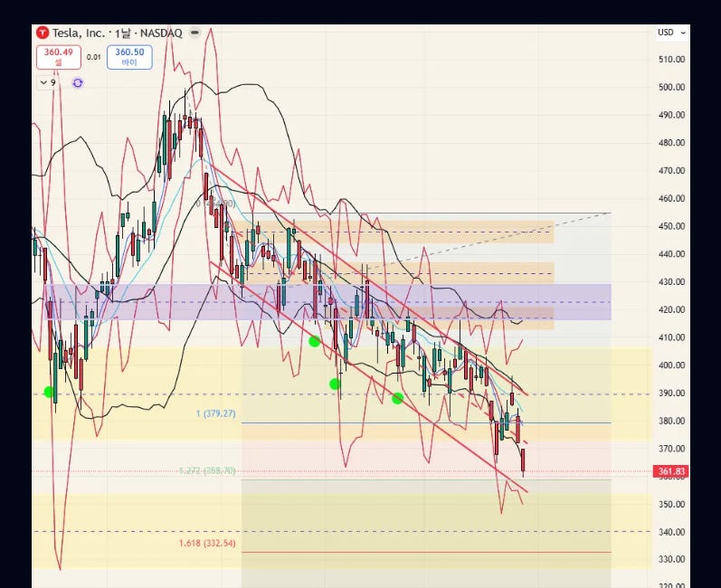Click the 0.01 spread value
The height and width of the screenshot is (588, 721).
pos(94,57)
